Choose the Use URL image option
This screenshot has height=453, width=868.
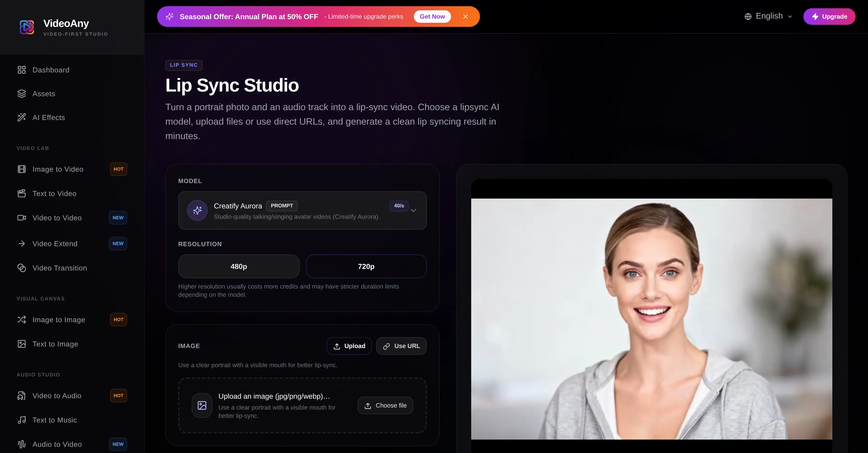(x=401, y=346)
